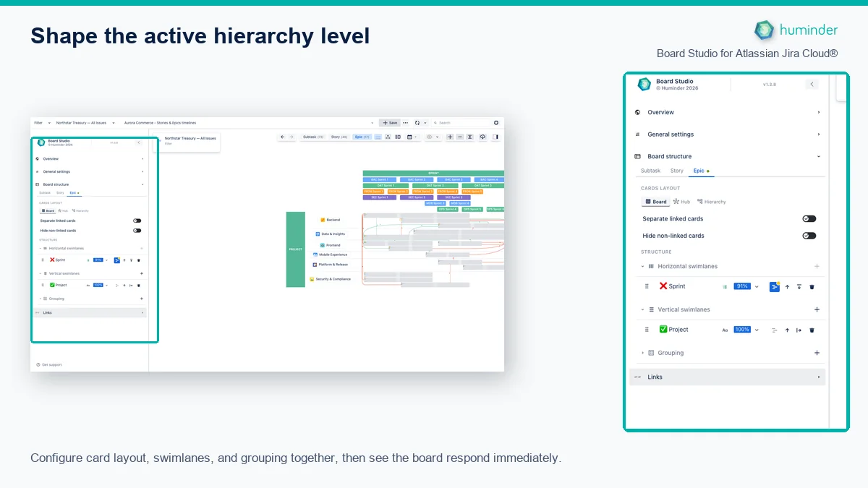
Task: Delete the Project swimlane in the enlarged panel
Action: (x=812, y=330)
